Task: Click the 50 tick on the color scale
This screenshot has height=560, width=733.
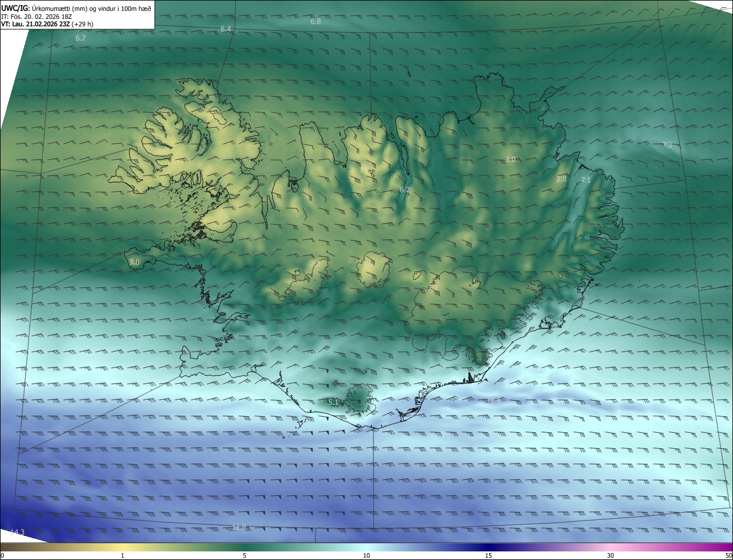Action: (728, 555)
